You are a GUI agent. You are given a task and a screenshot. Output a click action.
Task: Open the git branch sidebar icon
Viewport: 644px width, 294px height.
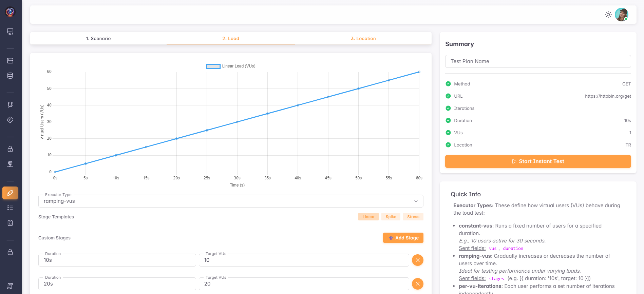[10, 105]
